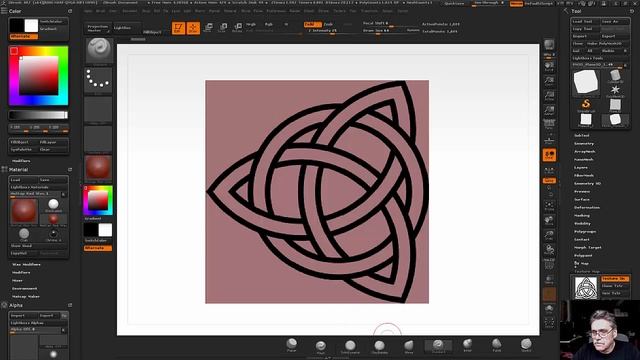Open the trinity knot texture map thumbnail

pyautogui.click(x=585, y=288)
